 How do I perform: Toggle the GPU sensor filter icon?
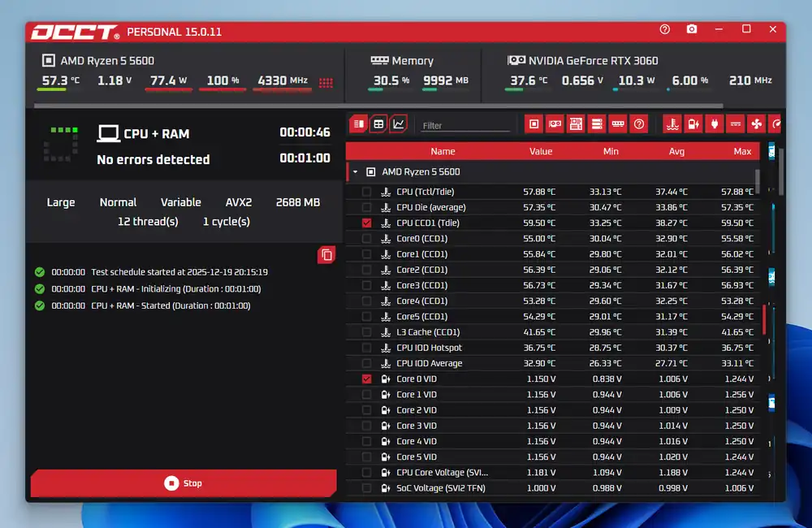(555, 124)
